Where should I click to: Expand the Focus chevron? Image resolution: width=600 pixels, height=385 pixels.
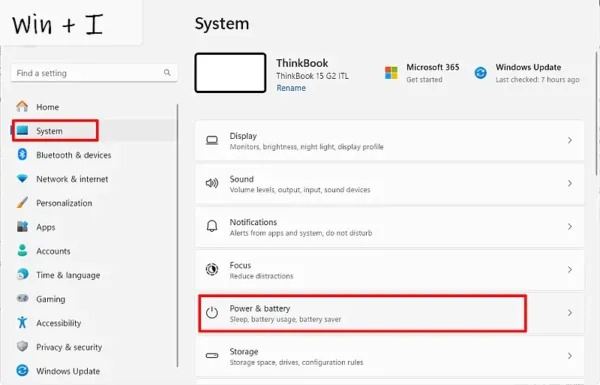pyautogui.click(x=570, y=270)
